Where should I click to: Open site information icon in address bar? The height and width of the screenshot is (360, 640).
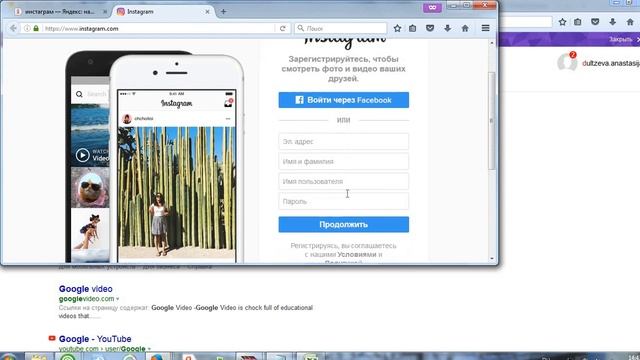click(27, 28)
